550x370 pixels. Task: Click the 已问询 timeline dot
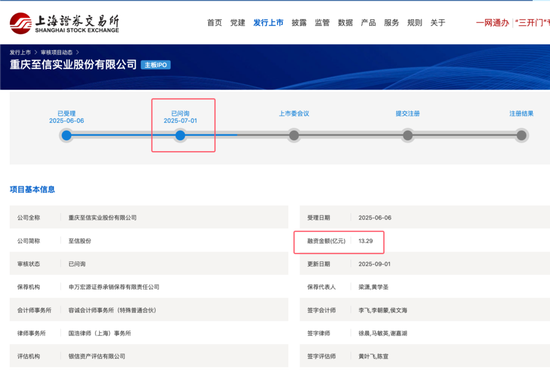(180, 135)
